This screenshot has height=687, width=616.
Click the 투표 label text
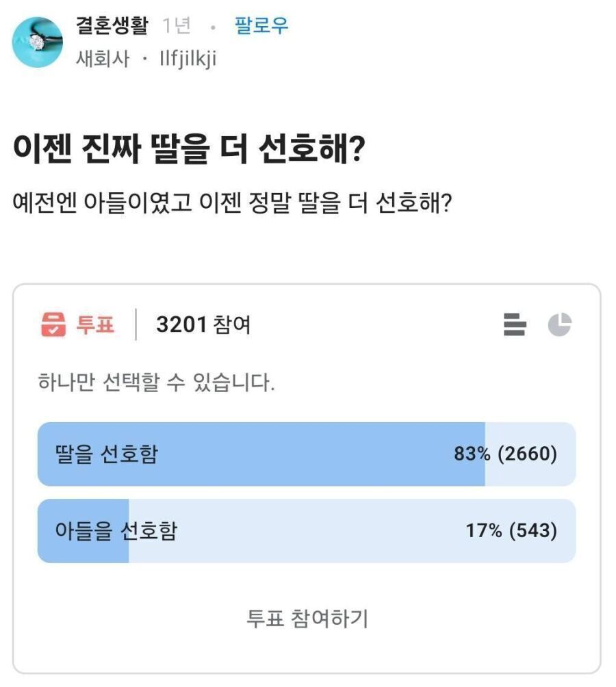[95, 324]
